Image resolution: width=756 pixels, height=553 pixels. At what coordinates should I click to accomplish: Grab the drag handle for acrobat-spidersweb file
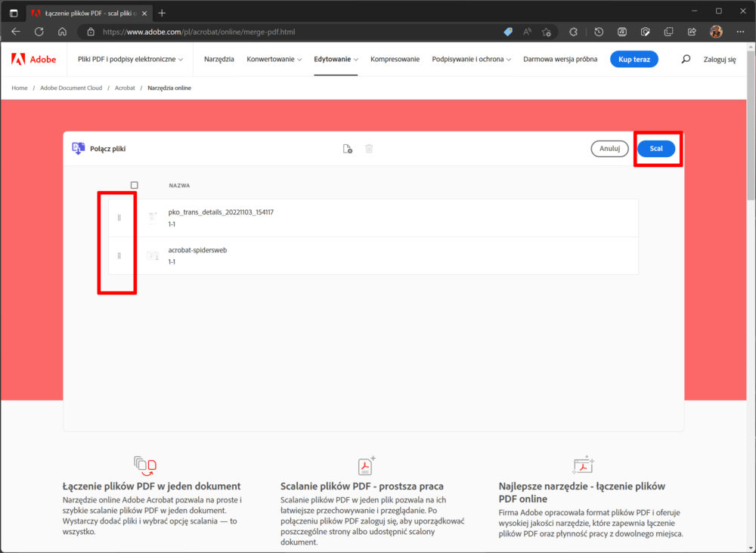(119, 256)
